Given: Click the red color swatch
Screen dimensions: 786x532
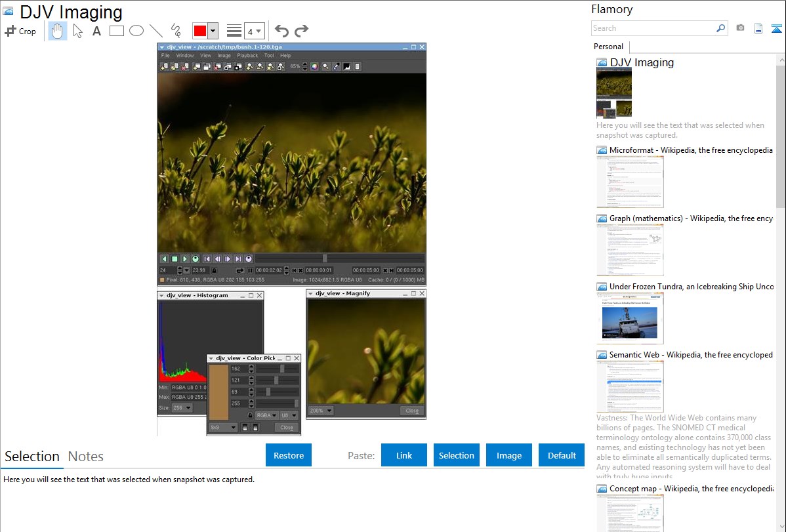Looking at the screenshot, I should pyautogui.click(x=199, y=31).
